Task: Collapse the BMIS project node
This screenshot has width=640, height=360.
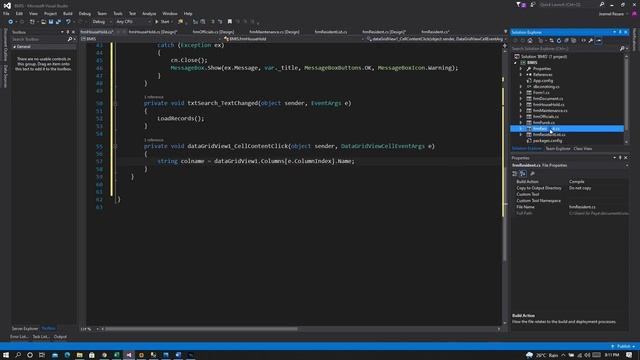Action: [516, 63]
